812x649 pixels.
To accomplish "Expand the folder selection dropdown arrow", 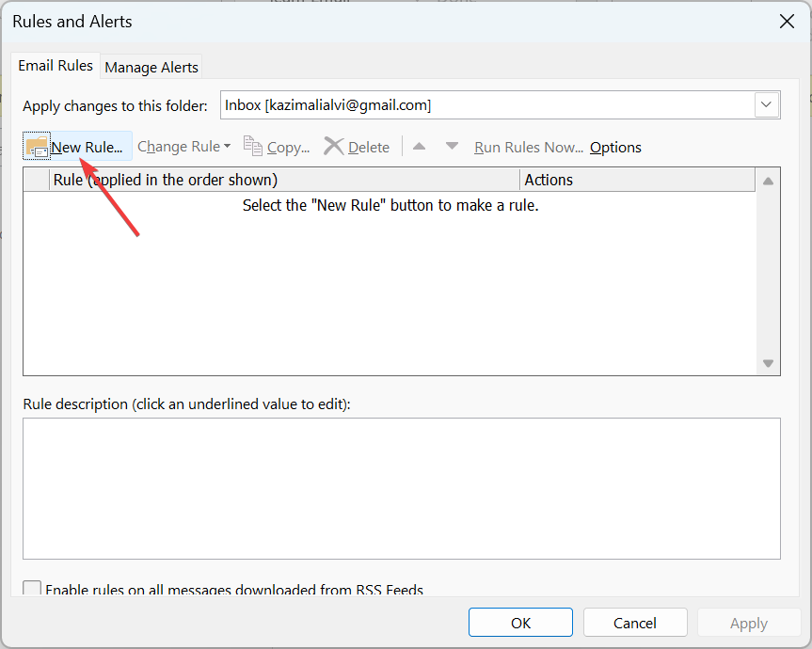I will 767,104.
